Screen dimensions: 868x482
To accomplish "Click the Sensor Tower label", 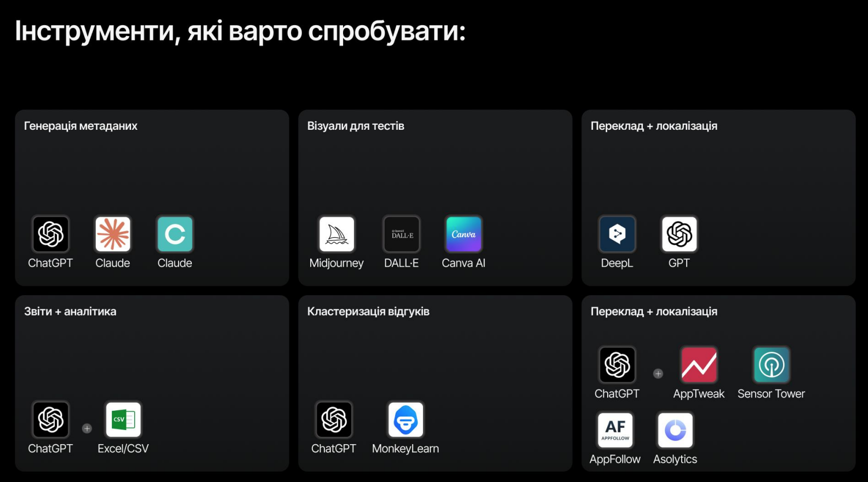I will [772, 394].
